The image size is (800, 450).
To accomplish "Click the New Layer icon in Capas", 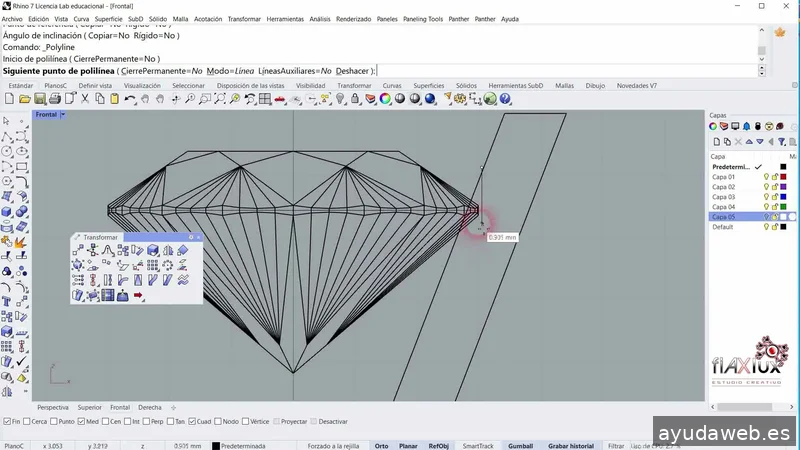I will [716, 141].
